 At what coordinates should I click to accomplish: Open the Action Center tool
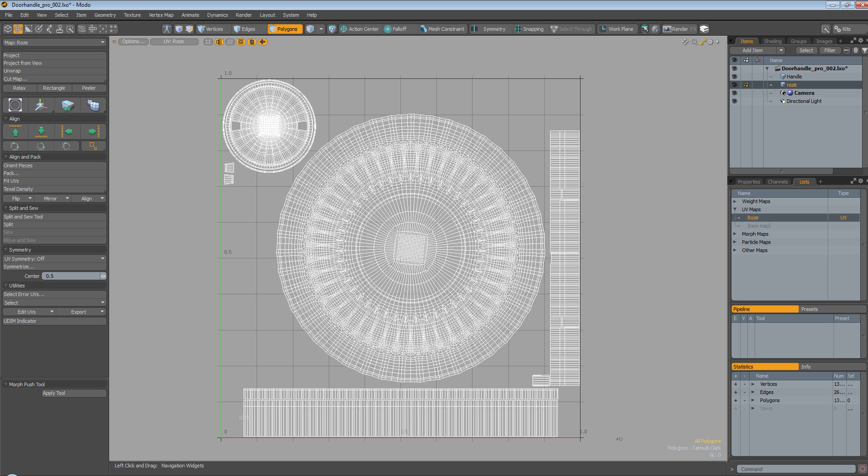click(360, 29)
